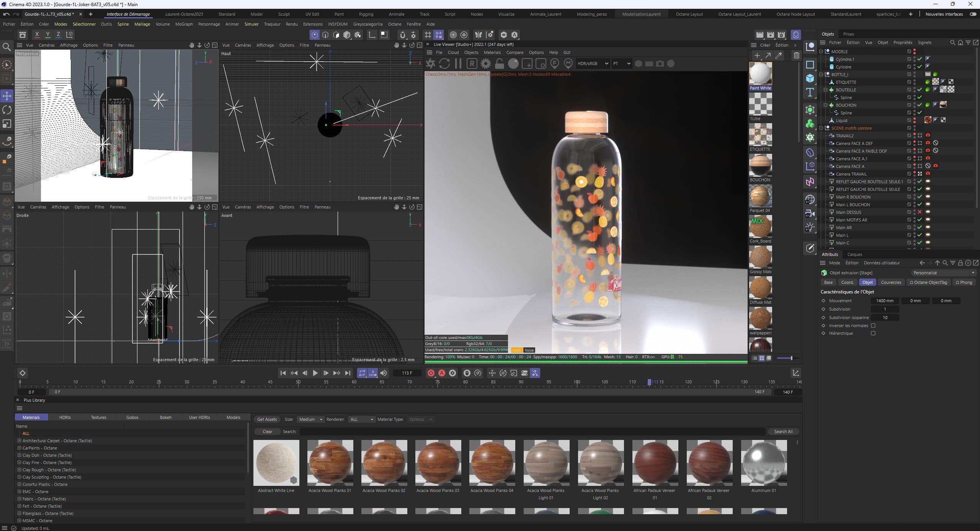980x531 pixels.
Task: Enable Inverser les normales checkbox
Action: 873,326
